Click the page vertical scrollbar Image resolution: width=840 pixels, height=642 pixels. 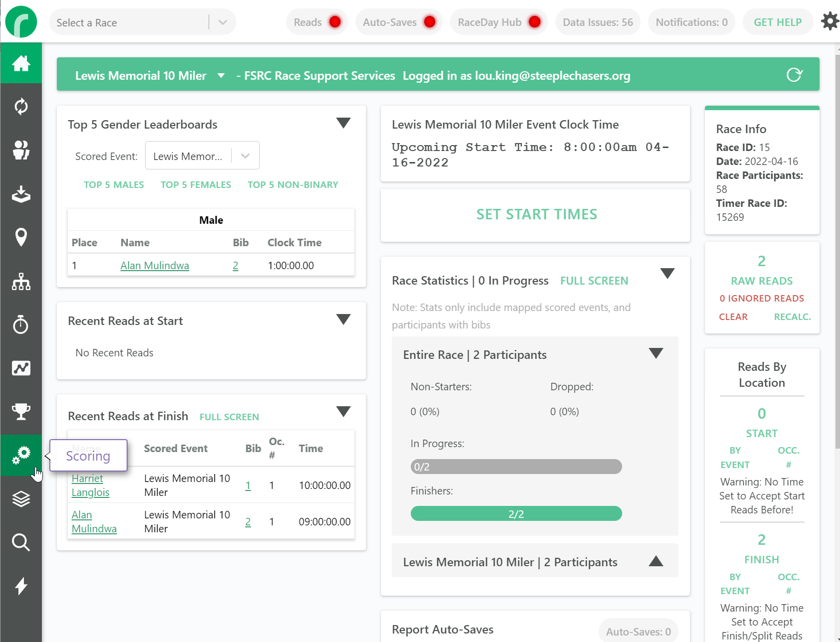tap(837, 252)
